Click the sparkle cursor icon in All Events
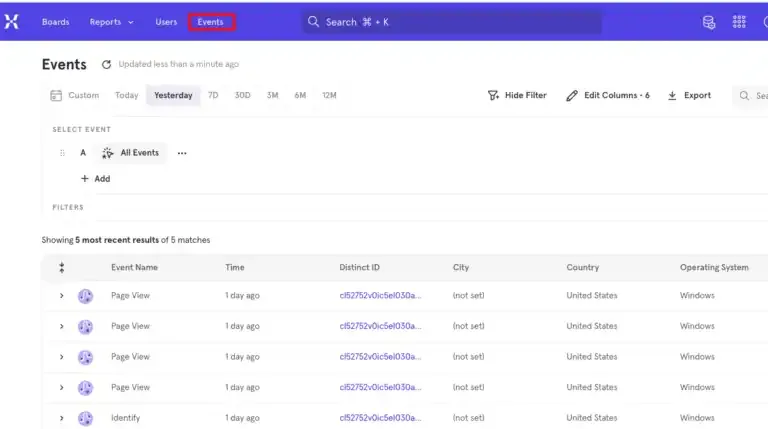Image resolution: width=768 pixels, height=429 pixels. [107, 153]
